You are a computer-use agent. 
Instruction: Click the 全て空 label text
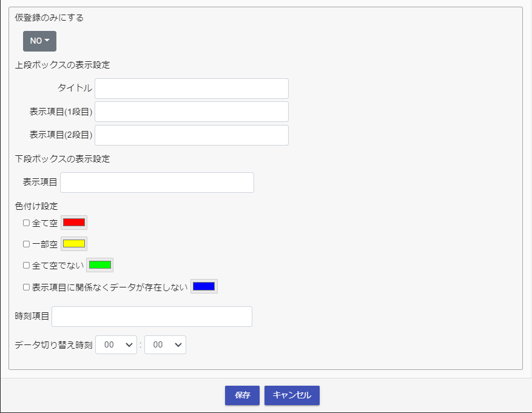tap(45, 223)
